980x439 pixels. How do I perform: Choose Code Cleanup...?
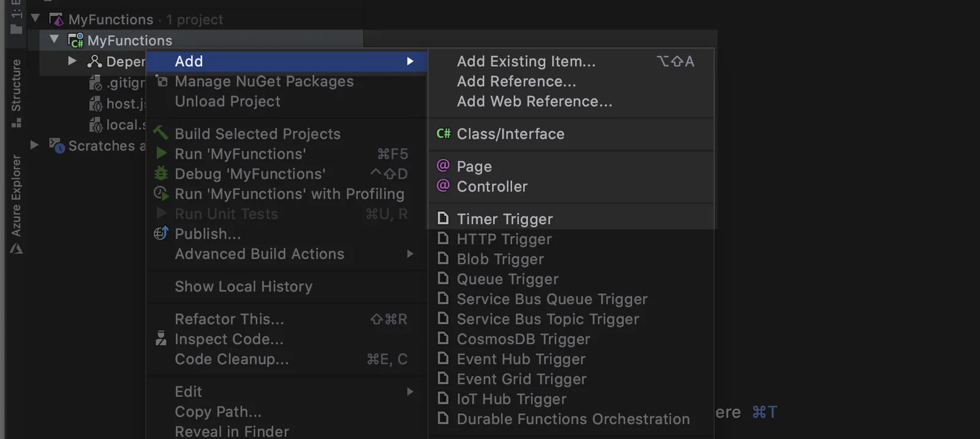[x=287, y=359]
